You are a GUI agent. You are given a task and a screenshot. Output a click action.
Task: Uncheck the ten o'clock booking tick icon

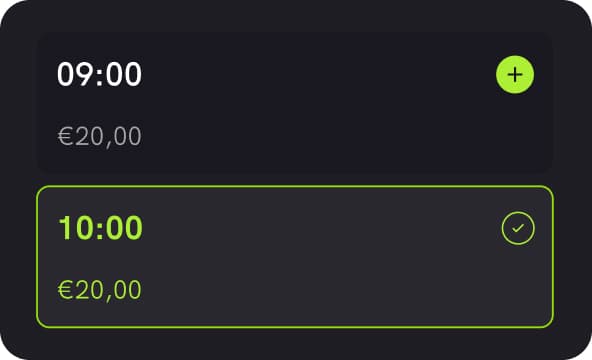pyautogui.click(x=518, y=228)
